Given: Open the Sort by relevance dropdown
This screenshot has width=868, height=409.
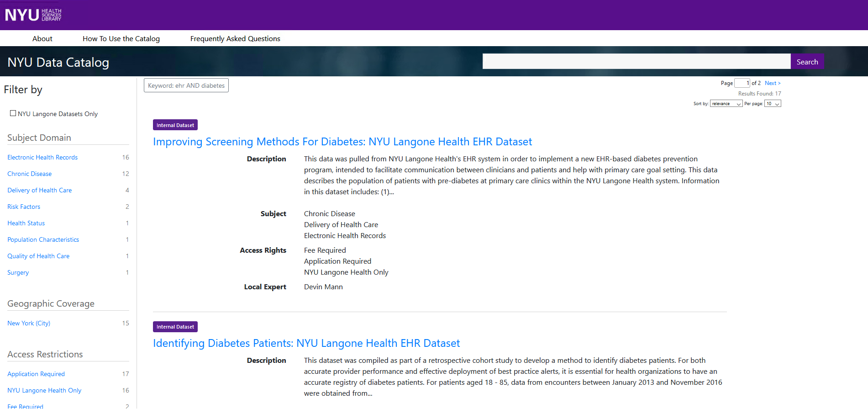Looking at the screenshot, I should [x=726, y=104].
